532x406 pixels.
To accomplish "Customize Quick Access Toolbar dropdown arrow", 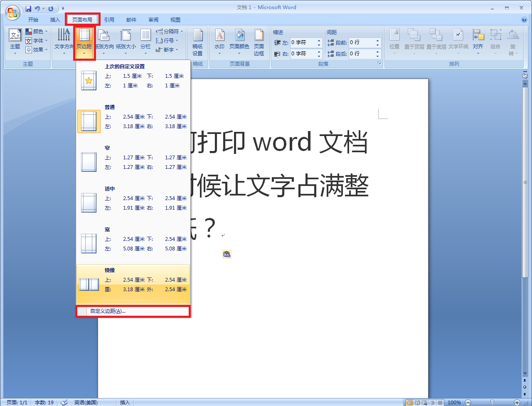I will (63, 8).
